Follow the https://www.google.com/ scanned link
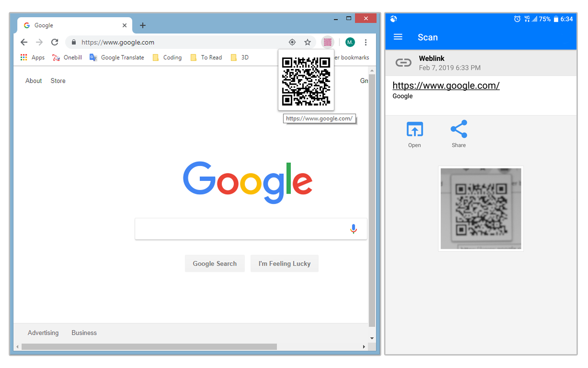 pos(445,85)
